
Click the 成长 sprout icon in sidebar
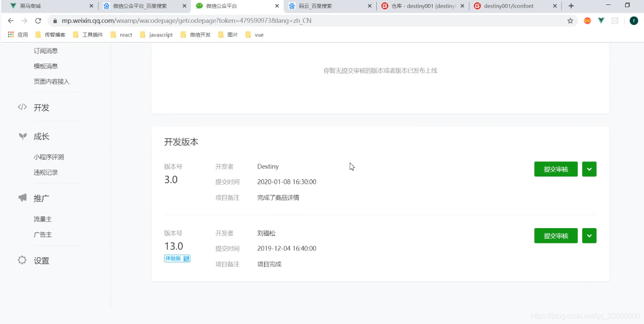22,136
